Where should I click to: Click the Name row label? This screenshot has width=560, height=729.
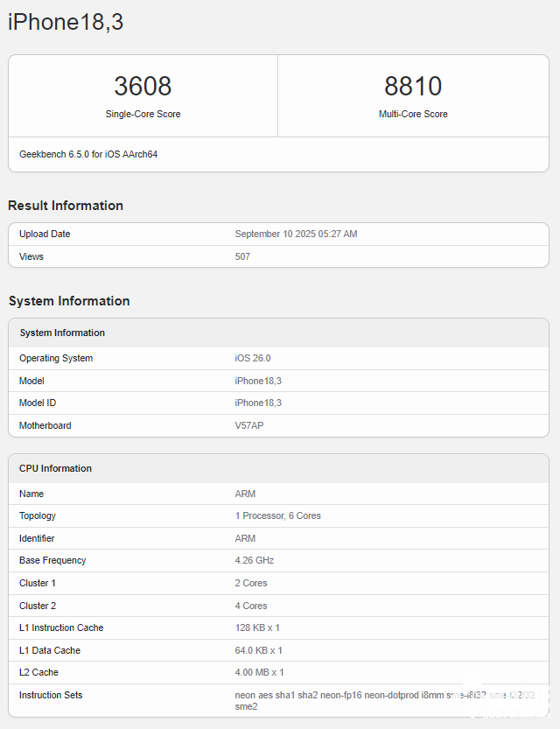31,494
